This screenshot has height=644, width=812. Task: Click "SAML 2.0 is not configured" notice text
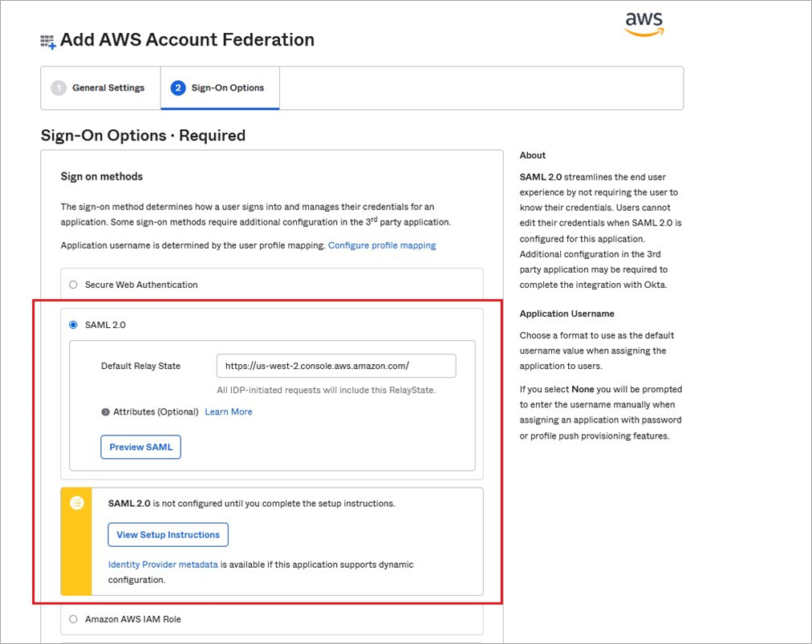pyautogui.click(x=251, y=504)
